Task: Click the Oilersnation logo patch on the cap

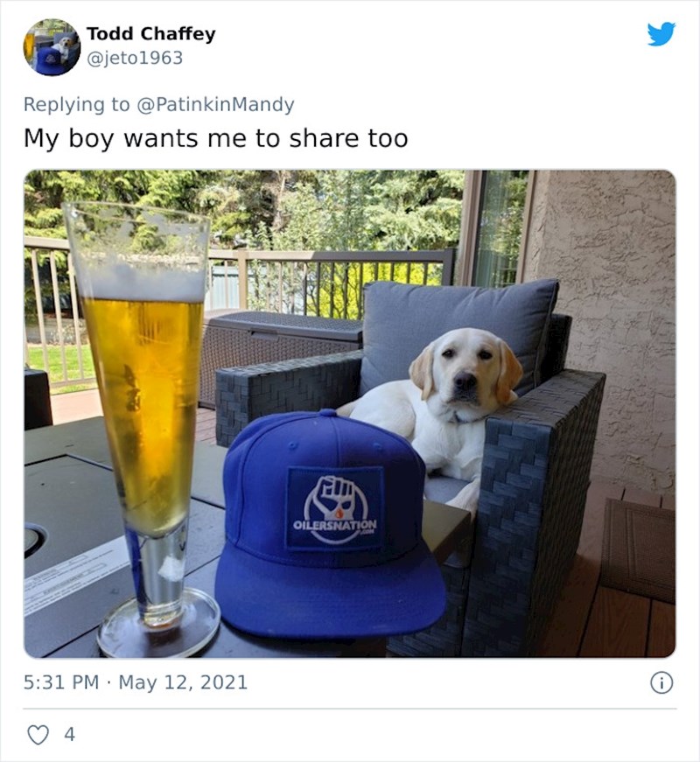Action: 334,507
